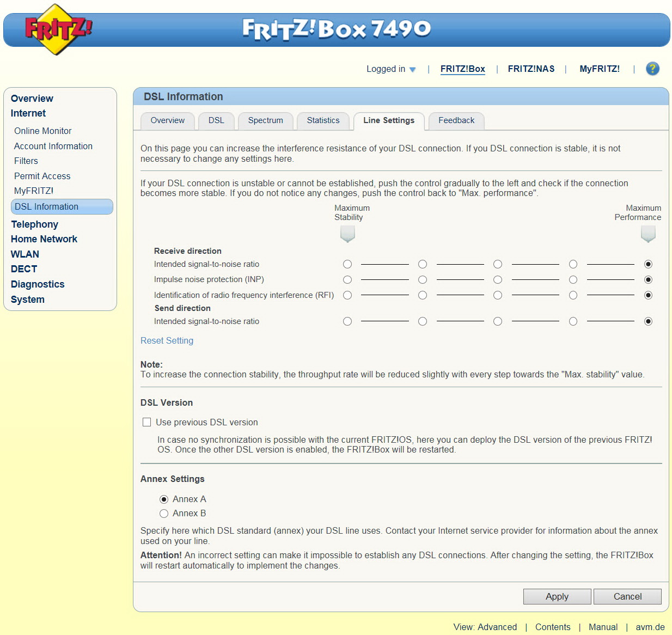Set RFI identification to Maximum Stability
This screenshot has width=672, height=635.
pos(347,295)
